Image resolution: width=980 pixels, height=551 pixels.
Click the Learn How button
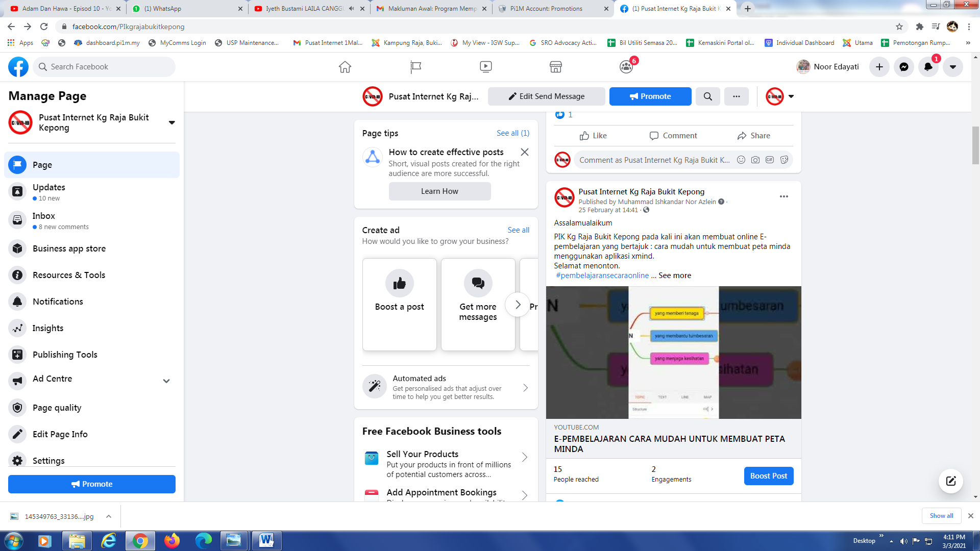[439, 191]
